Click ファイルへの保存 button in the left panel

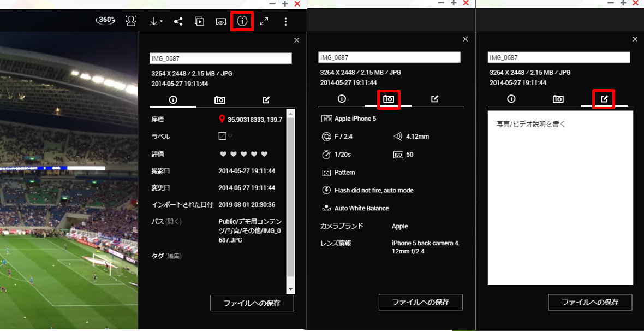252,303
